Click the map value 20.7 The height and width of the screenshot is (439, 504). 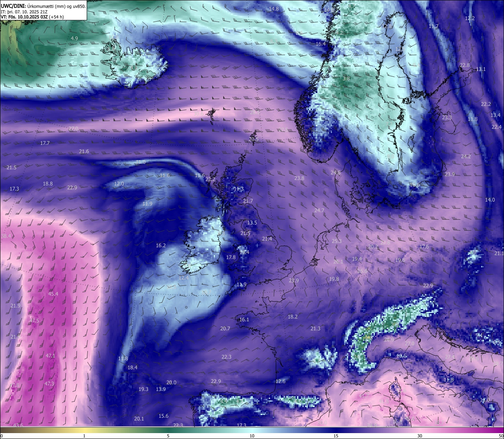click(x=225, y=328)
